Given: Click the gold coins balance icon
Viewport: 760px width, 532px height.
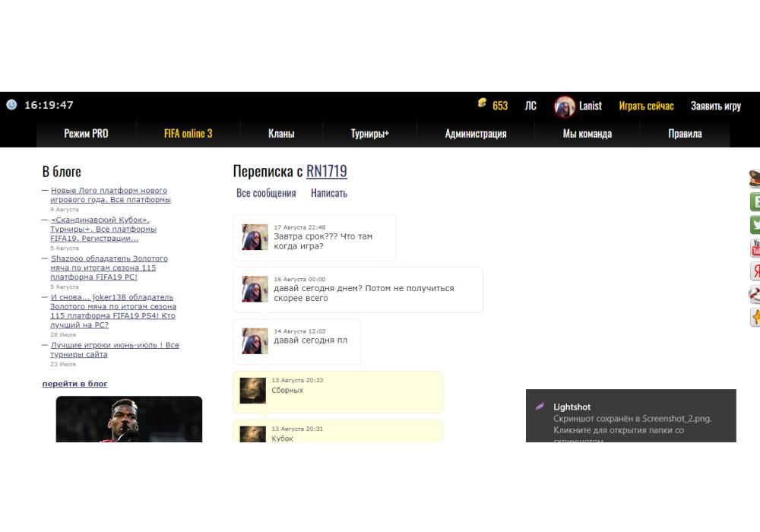Looking at the screenshot, I should (x=482, y=104).
